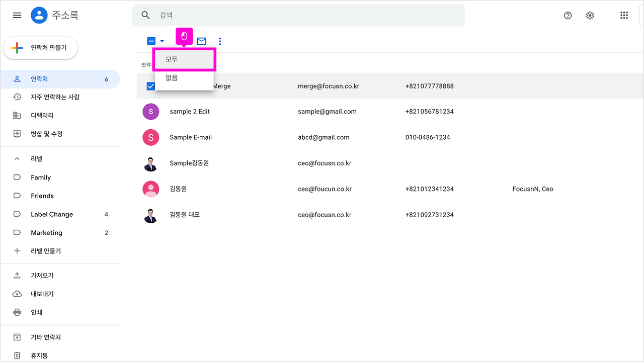Open the Family label
Screen dimensions: 644x362
(x=60, y=177)
